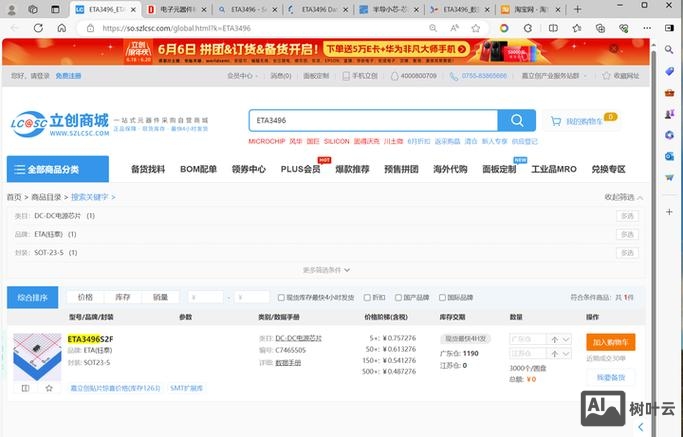Screen dimensions: 683x437
Task: Open the 嘉立创产业服务站群 dropdown
Action: pyautogui.click(x=554, y=76)
